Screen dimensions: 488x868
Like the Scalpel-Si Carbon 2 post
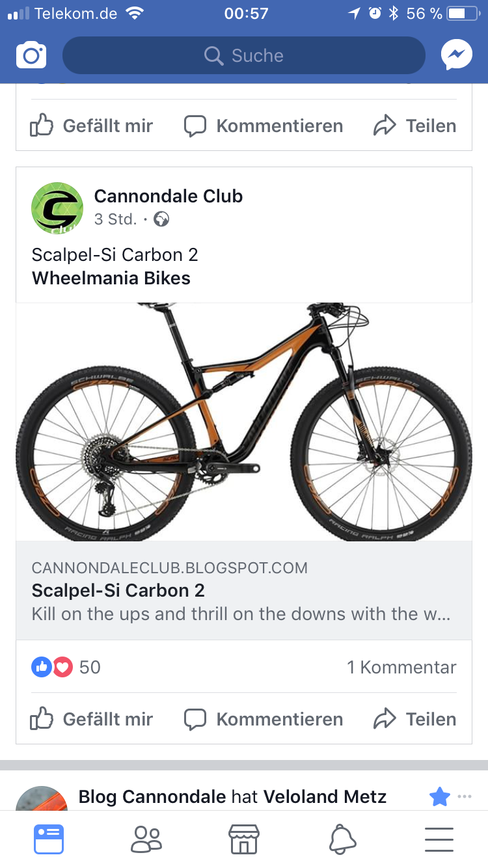(92, 719)
